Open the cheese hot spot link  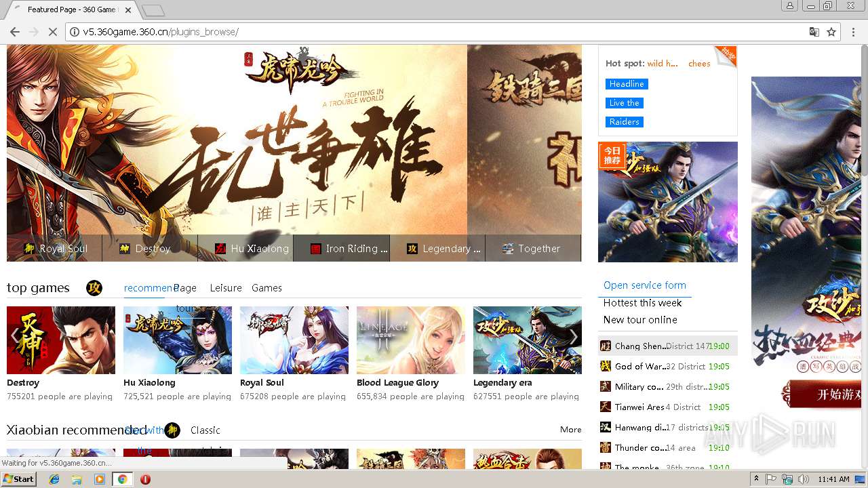699,64
